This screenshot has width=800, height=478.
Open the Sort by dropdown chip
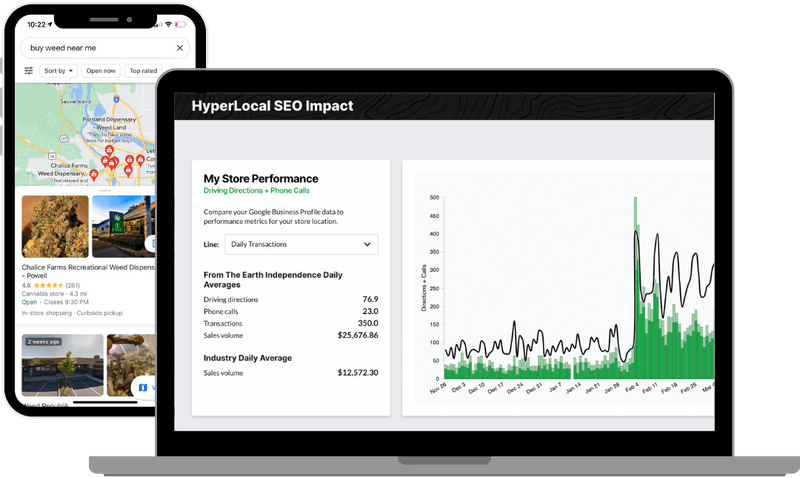[58, 71]
